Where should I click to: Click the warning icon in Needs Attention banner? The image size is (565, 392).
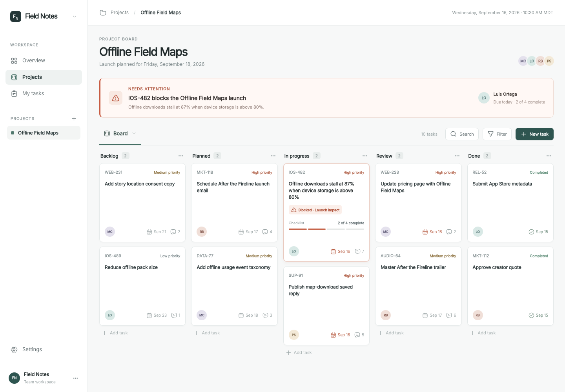116,98
